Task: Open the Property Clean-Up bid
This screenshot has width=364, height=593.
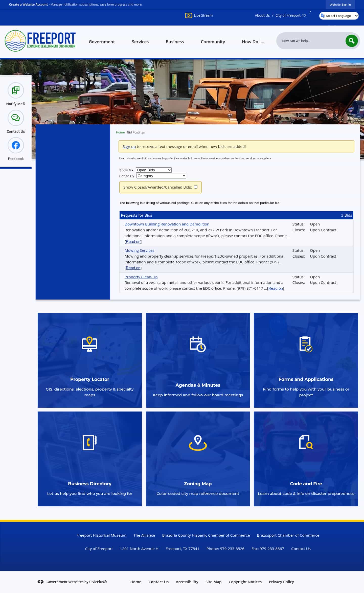Action: pos(141,277)
